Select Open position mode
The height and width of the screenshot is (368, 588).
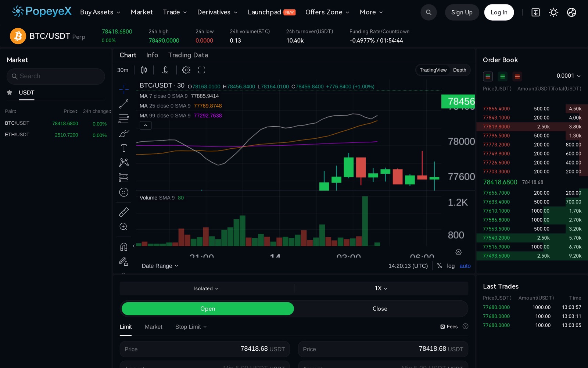pyautogui.click(x=208, y=309)
